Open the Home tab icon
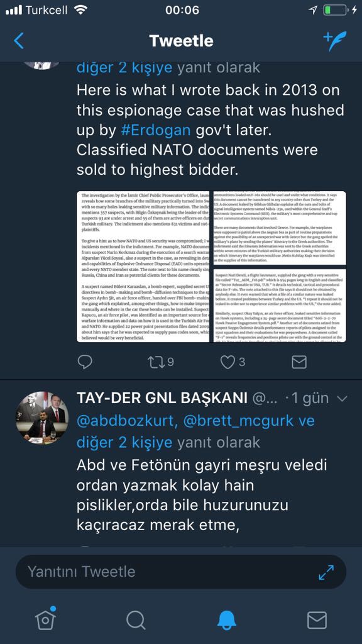Screen dimensions: 362x644 coord(45,619)
